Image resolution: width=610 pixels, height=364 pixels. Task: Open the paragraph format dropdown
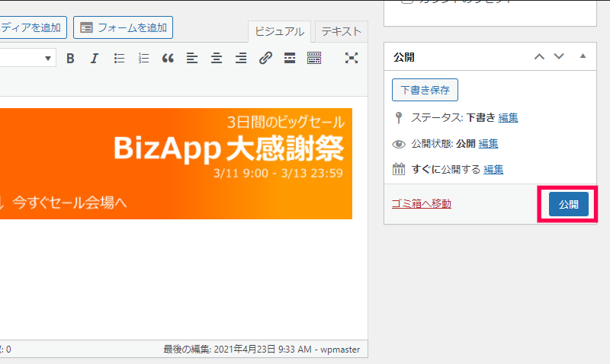click(27, 58)
